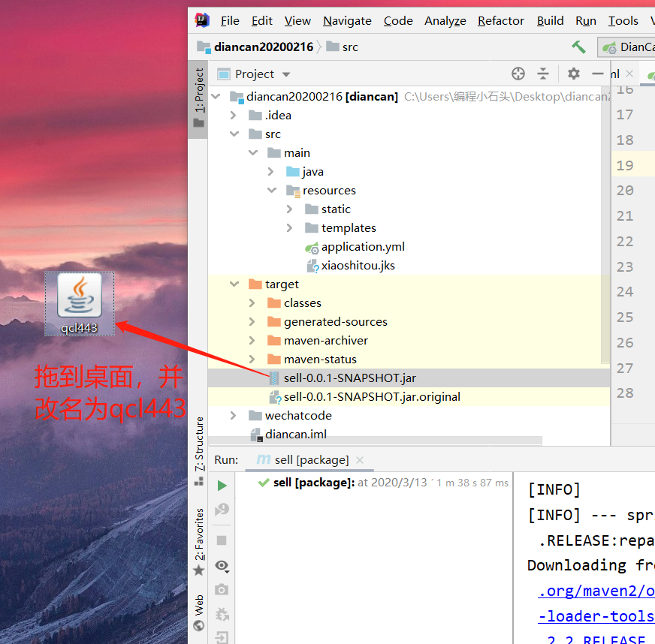Viewport: 655px width, 644px height.
Task: Expand the maven-status folder
Action: tap(252, 360)
